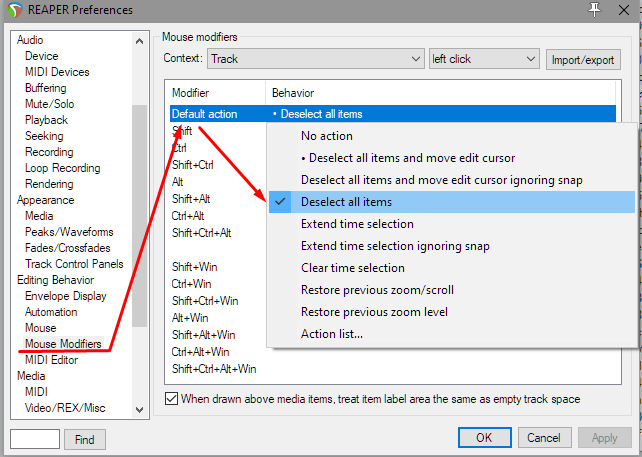Toggle treat item label area checkbox
Screen dimensions: 642x457
click(x=171, y=398)
